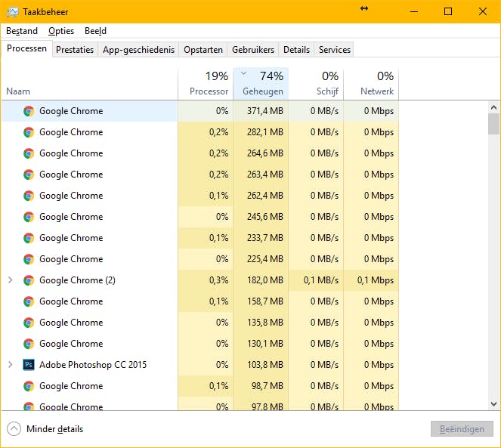Click the Chrome icon of the 371,4 MB process
The image size is (501, 448).
(29, 111)
